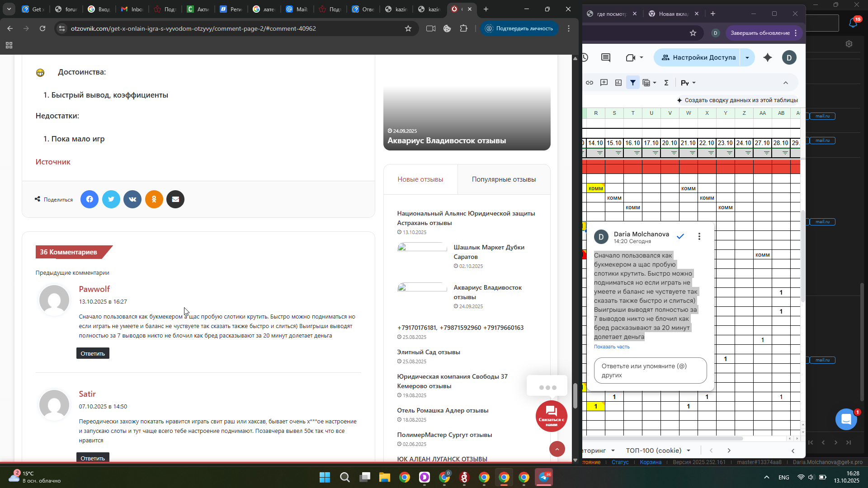The height and width of the screenshot is (488, 868).
Task: Switch to Популярные отзывы tab
Action: [x=504, y=179]
